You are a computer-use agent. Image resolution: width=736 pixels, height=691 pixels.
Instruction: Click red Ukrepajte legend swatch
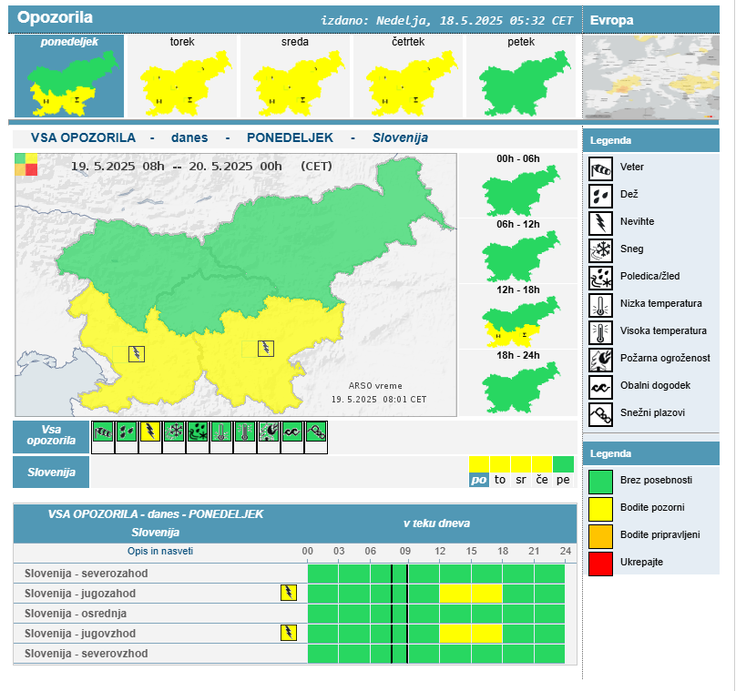tap(600, 564)
